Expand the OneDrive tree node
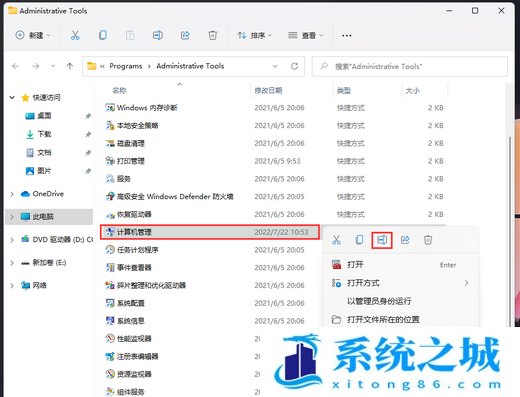 click(x=12, y=194)
